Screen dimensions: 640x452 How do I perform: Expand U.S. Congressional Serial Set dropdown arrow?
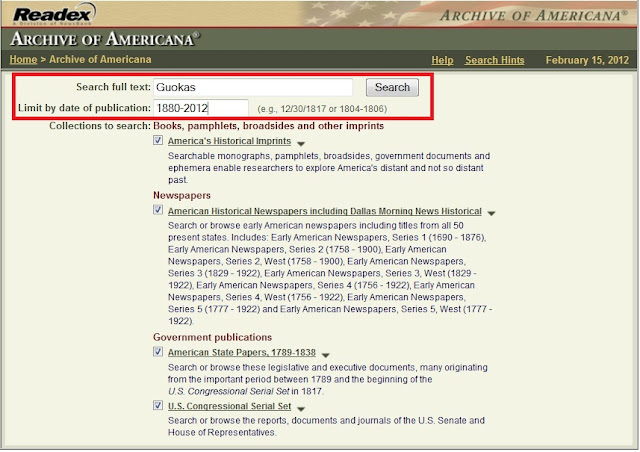click(301, 409)
